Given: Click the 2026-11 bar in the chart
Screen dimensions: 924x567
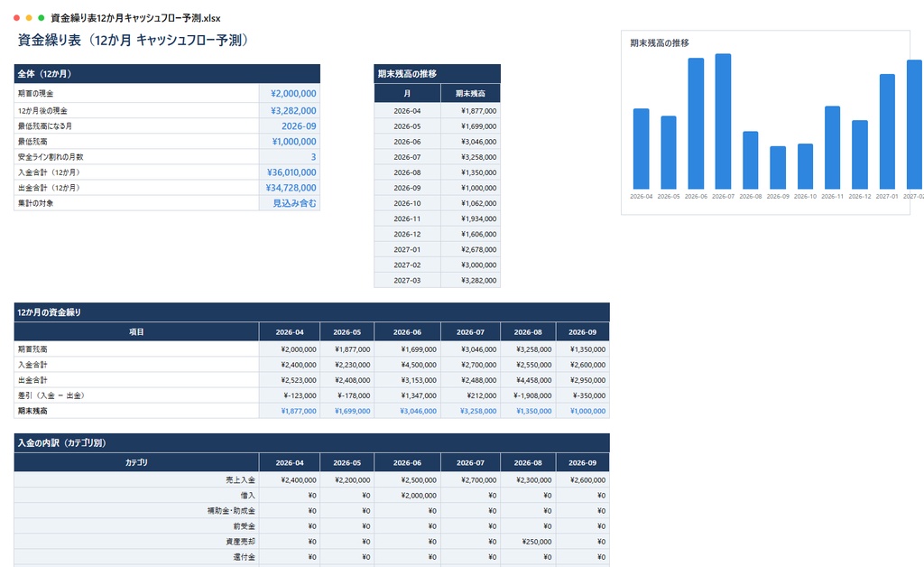Looking at the screenshot, I should click(x=832, y=147).
